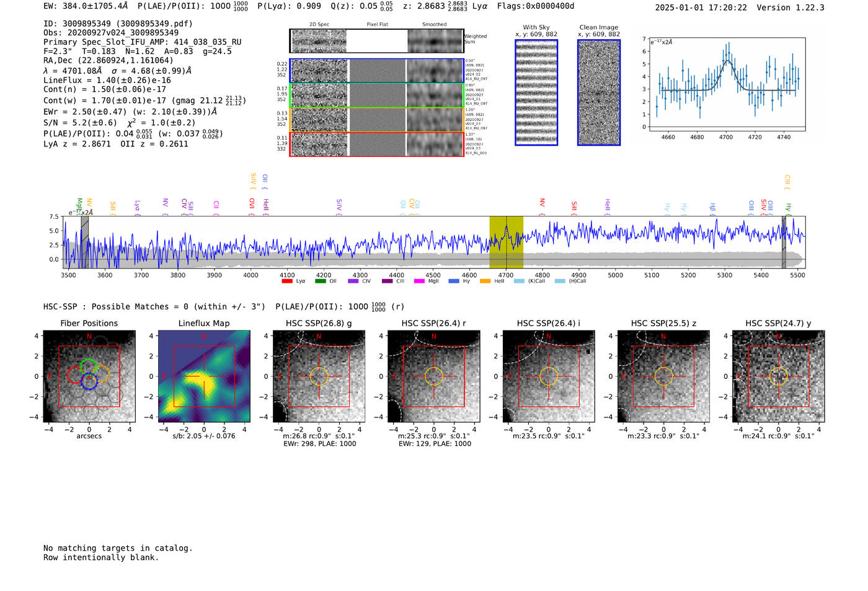Click the 'EWr = 2.50(±0.47)' line
The height and width of the screenshot is (591, 868).
pos(130,112)
